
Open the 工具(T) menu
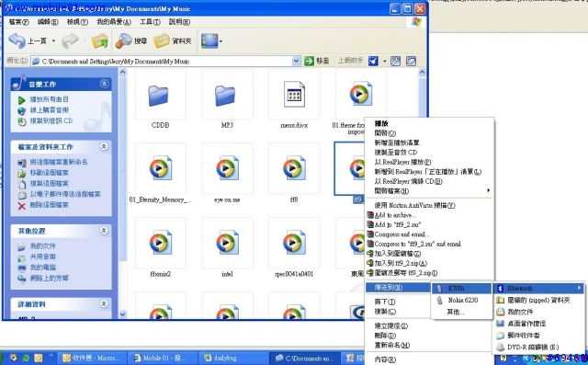pos(150,22)
